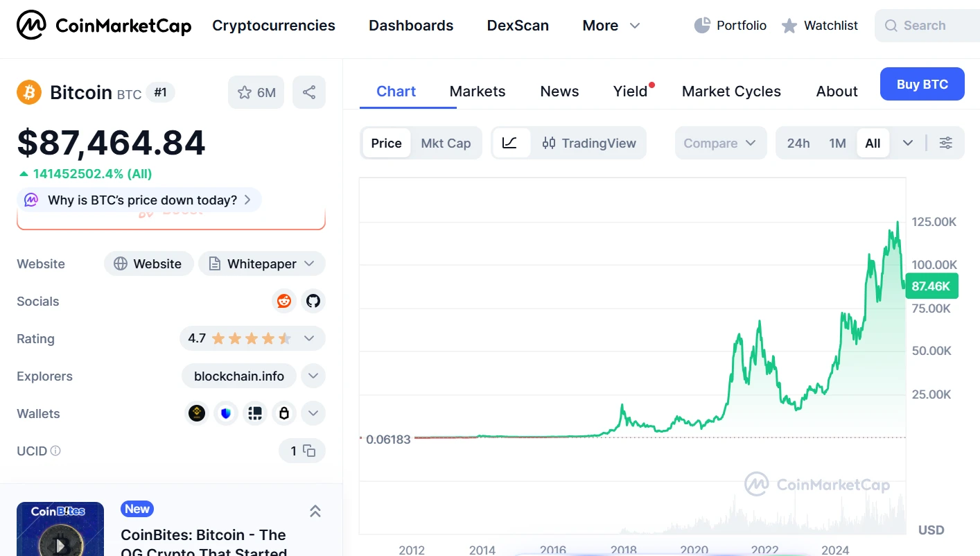
Task: Select the Binance Wallet icon in the Wallets row
Action: [x=196, y=413]
